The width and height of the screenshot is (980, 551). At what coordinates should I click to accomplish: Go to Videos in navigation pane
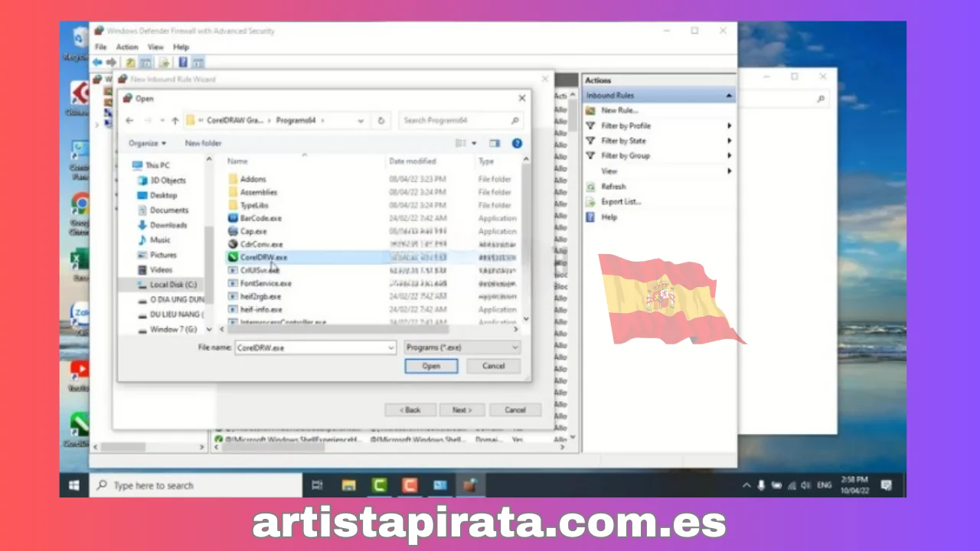[x=161, y=269]
